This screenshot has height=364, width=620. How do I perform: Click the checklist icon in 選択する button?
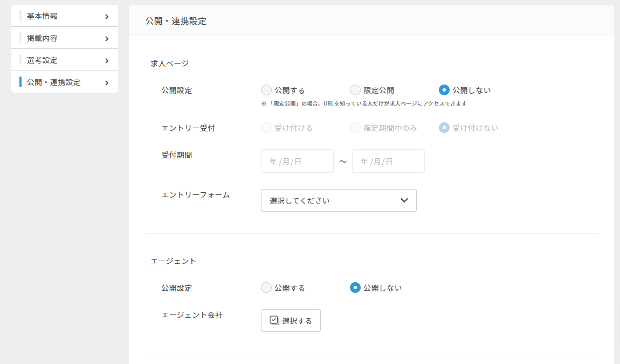click(274, 320)
